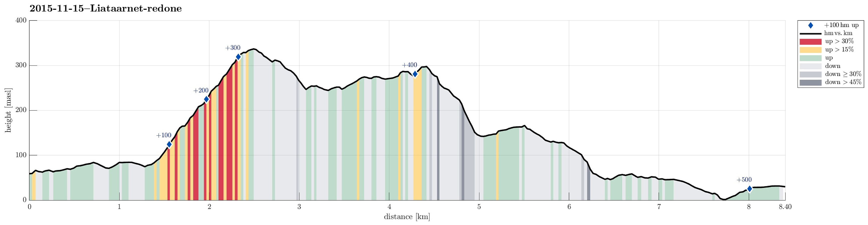Click the +100 diamond marker

(169, 144)
